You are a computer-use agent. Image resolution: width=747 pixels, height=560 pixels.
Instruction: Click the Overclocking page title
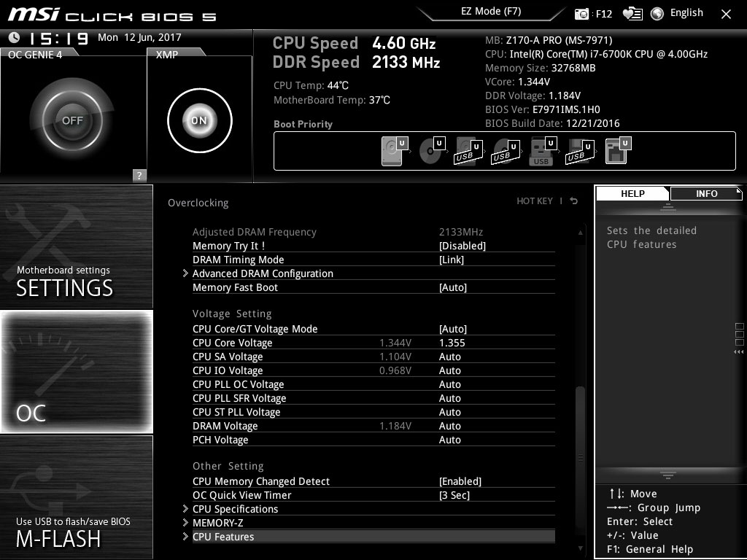coord(198,203)
